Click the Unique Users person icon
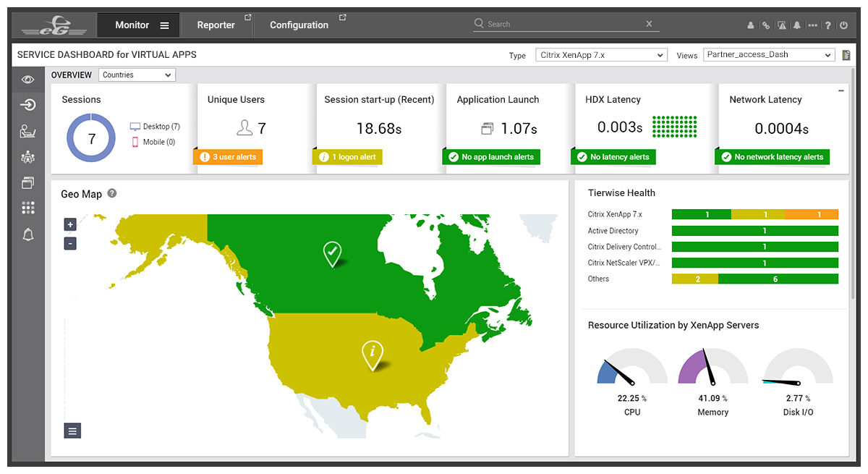Image resolution: width=868 pixels, height=474 pixels. tap(244, 128)
